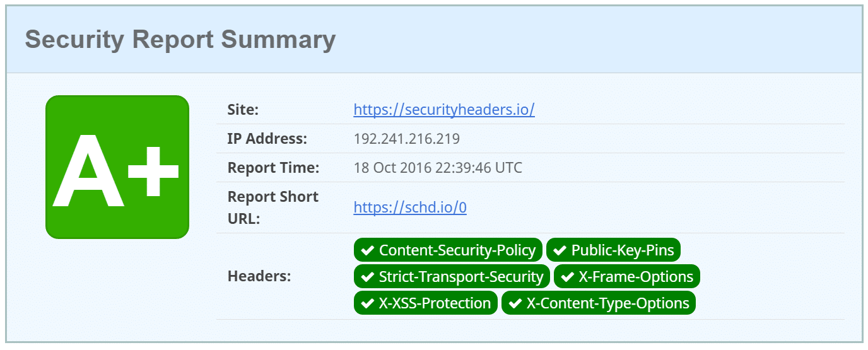This screenshot has height=350, width=868.
Task: Open the securityheaders.io site link
Action: [x=443, y=110]
